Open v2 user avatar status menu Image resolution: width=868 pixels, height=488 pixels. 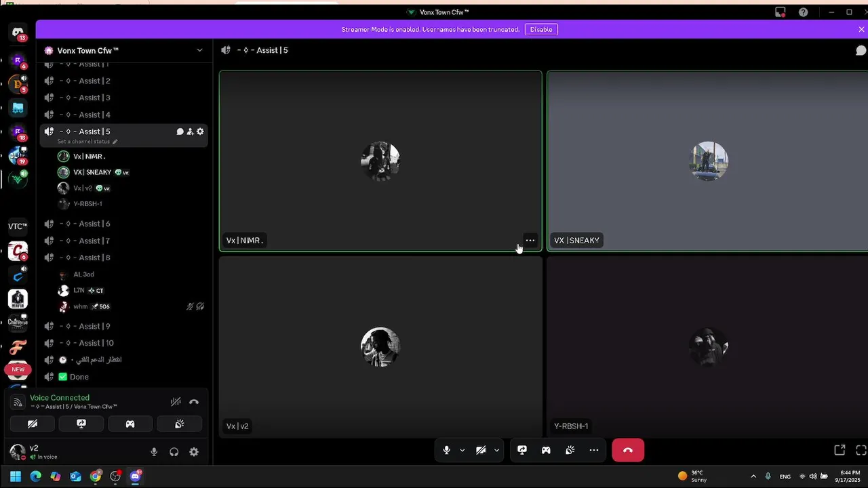(x=18, y=451)
